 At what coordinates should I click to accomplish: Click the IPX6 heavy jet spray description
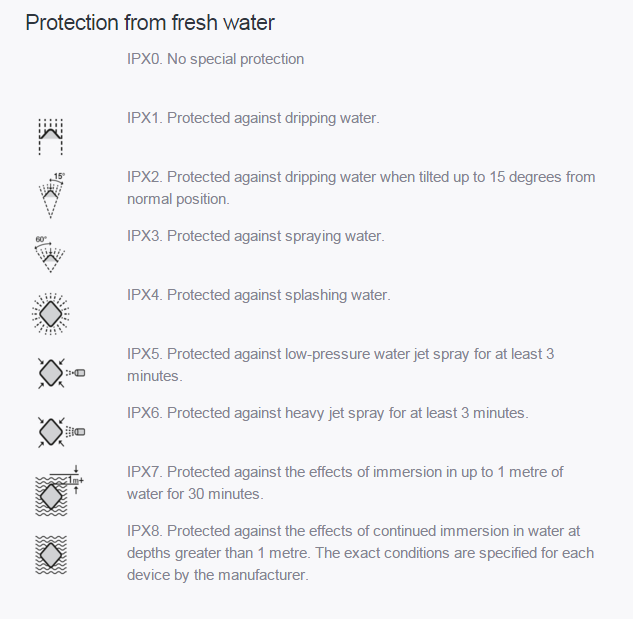point(328,413)
